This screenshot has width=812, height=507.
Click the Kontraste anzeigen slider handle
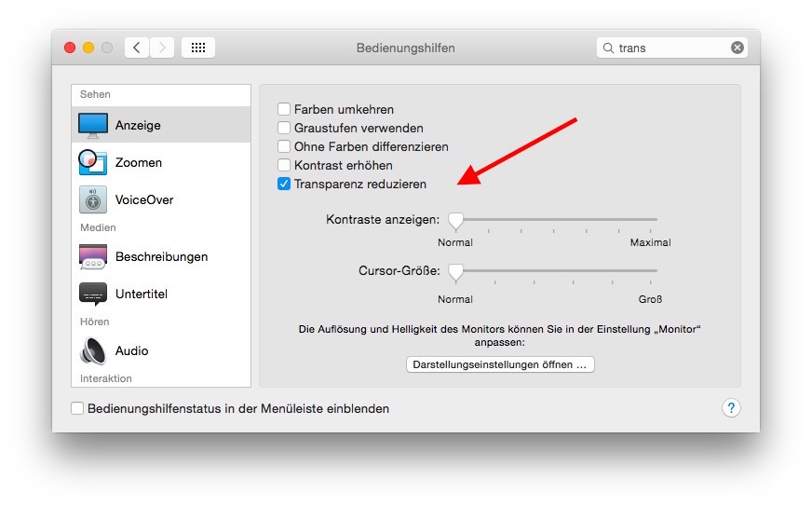[455, 220]
